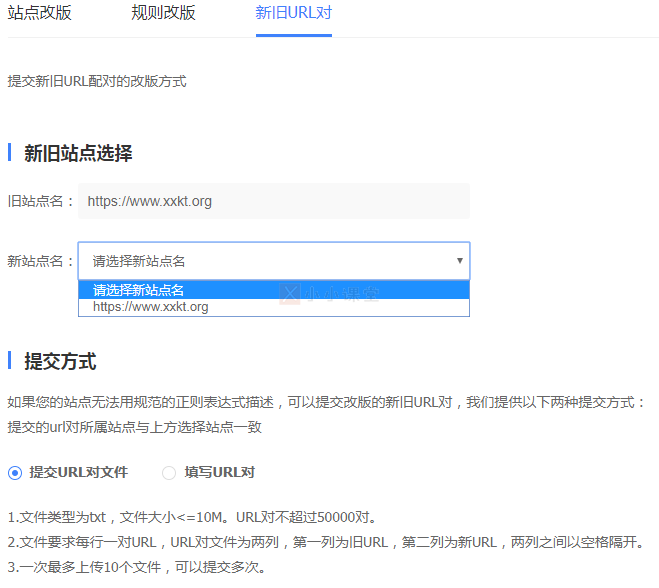Click the 旧站点名 label
Image resolution: width=659 pixels, height=588 pixels.
(41, 201)
